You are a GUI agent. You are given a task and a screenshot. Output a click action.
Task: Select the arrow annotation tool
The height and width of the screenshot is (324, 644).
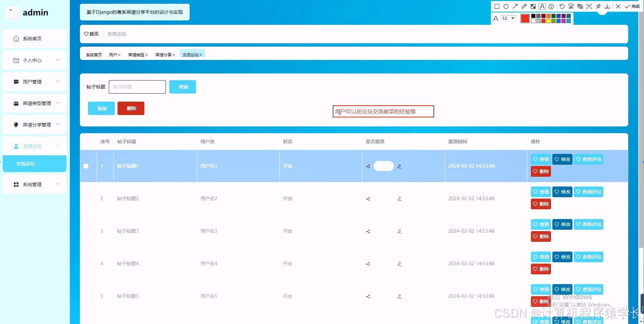515,6
